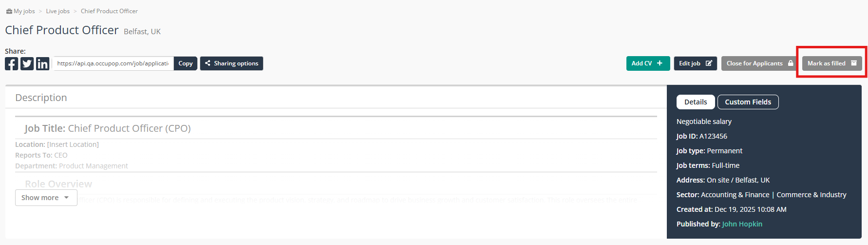This screenshot has height=245, width=868.
Task: Switch to Custom Fields tab
Action: point(748,102)
